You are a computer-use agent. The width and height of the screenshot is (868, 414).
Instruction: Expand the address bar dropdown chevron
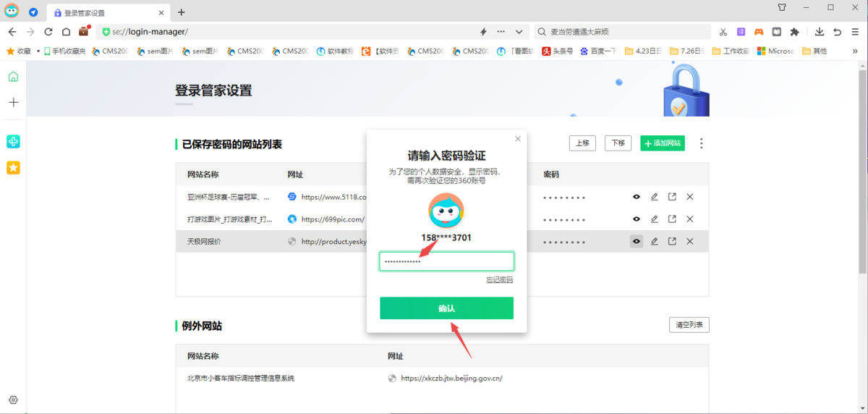(519, 32)
